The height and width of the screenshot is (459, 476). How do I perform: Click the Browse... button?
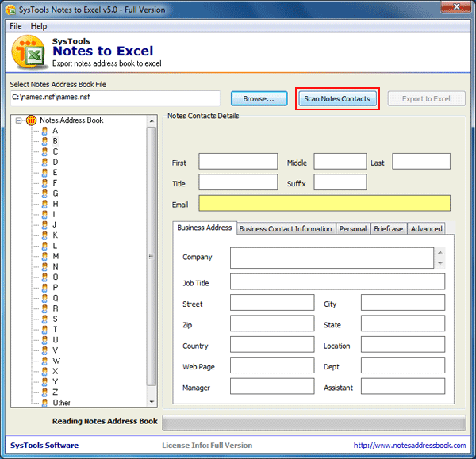point(259,98)
